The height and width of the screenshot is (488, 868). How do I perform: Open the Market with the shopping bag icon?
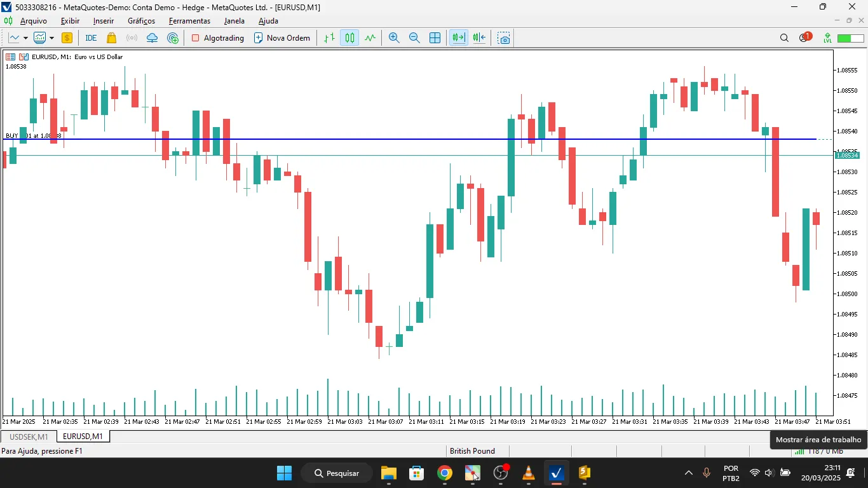(111, 38)
